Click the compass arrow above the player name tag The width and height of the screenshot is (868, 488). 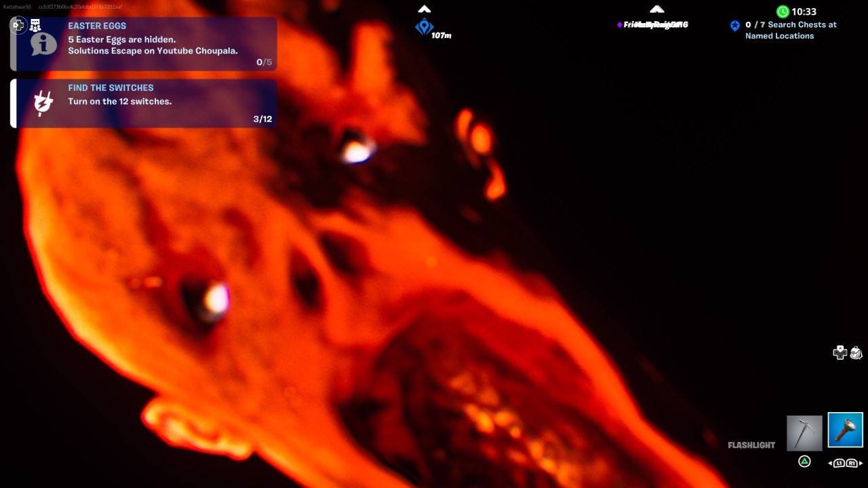pos(656,9)
